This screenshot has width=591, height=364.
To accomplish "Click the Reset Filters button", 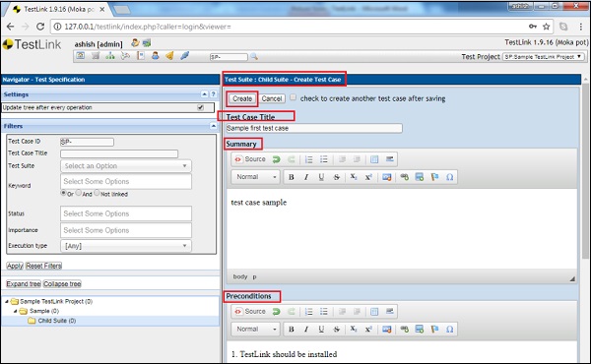I will click(x=43, y=266).
